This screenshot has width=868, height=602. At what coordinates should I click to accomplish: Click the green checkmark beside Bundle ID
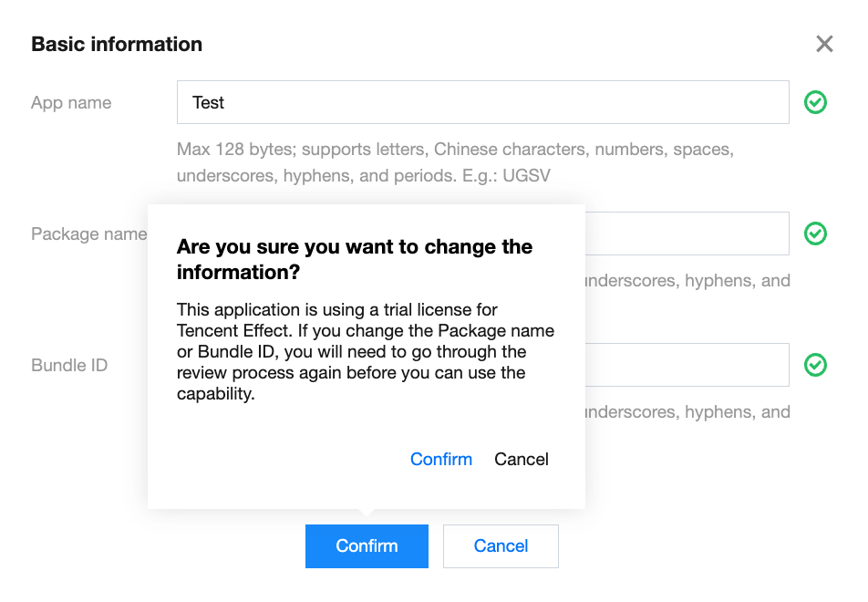pos(815,365)
